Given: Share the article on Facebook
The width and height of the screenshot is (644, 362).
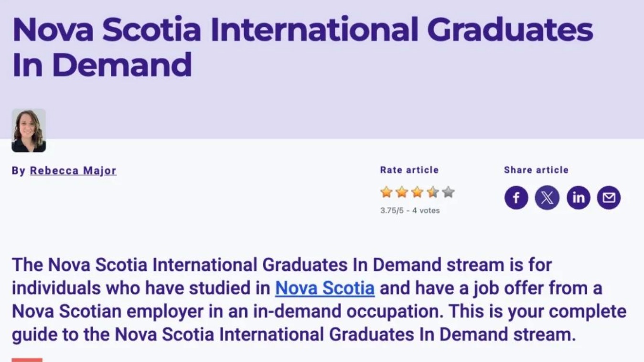Looking at the screenshot, I should click(516, 198).
